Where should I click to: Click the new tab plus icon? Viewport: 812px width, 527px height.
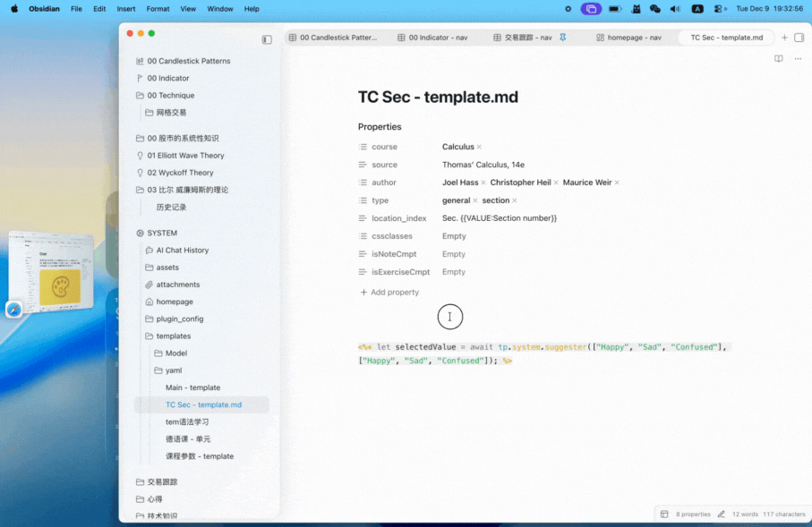[785, 38]
